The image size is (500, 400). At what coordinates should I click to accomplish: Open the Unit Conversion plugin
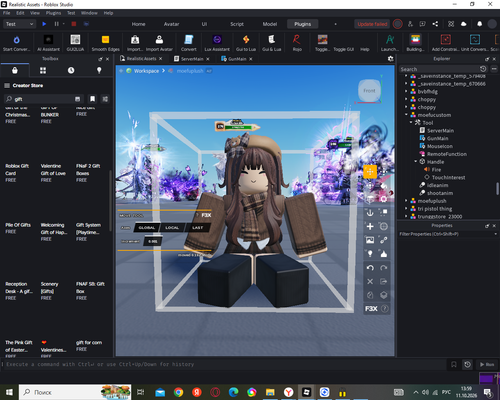tap(475, 43)
